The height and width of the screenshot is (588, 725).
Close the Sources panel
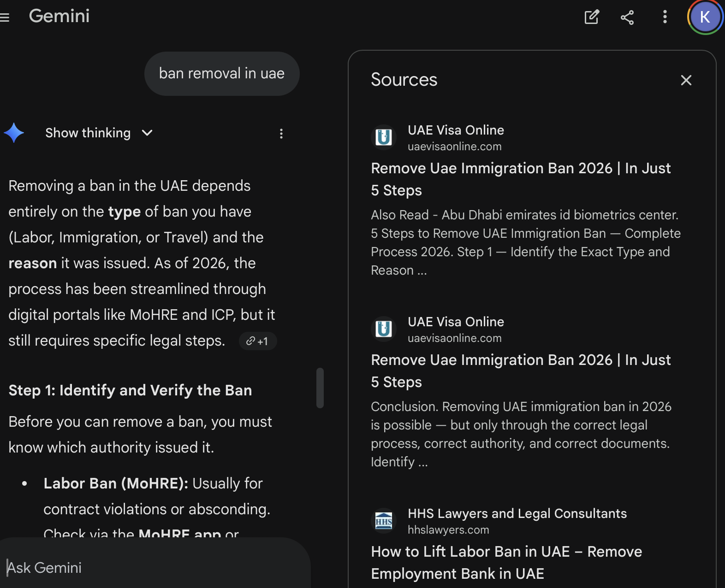pyautogui.click(x=686, y=80)
